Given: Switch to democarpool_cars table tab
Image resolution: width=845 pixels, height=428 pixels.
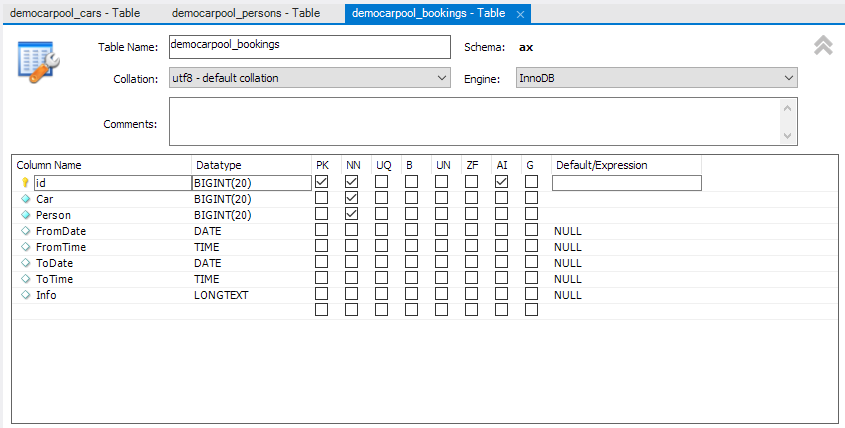Looking at the screenshot, I should click(x=75, y=14).
